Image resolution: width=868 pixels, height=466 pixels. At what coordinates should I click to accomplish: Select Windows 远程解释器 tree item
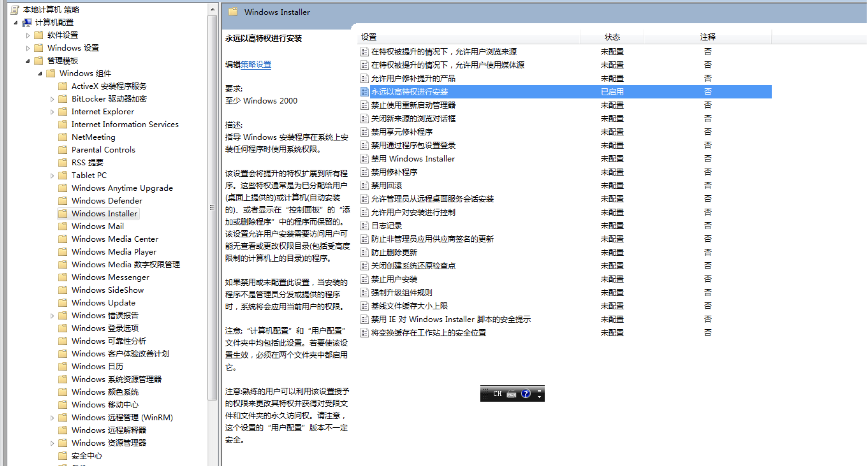(109, 430)
